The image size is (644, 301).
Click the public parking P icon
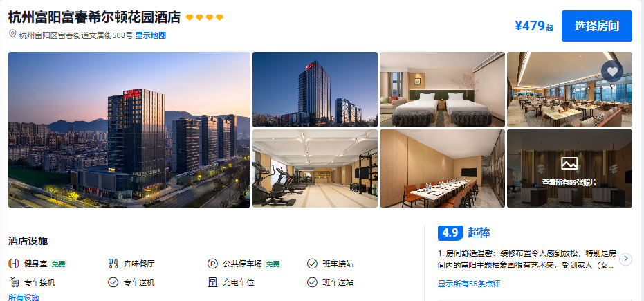click(212, 264)
